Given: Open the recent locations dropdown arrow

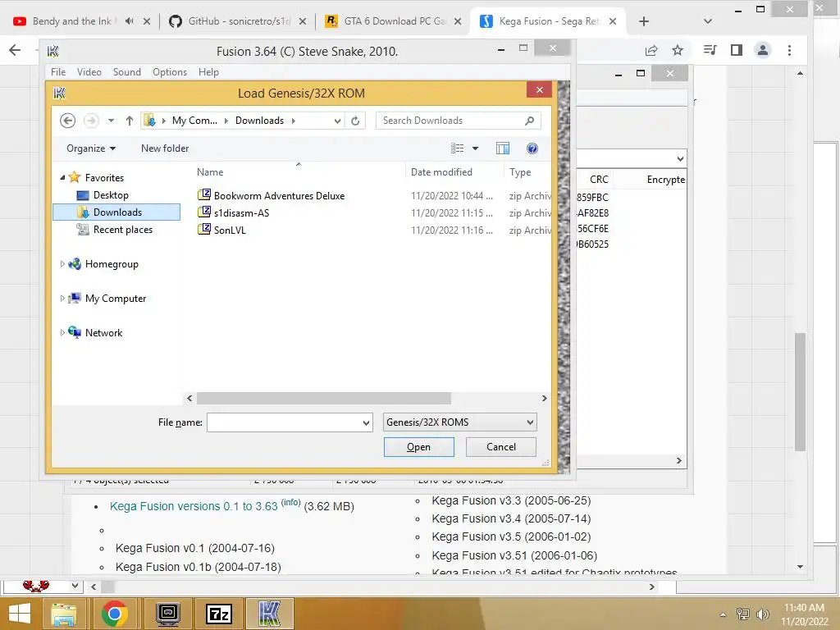Looking at the screenshot, I should pyautogui.click(x=111, y=121).
